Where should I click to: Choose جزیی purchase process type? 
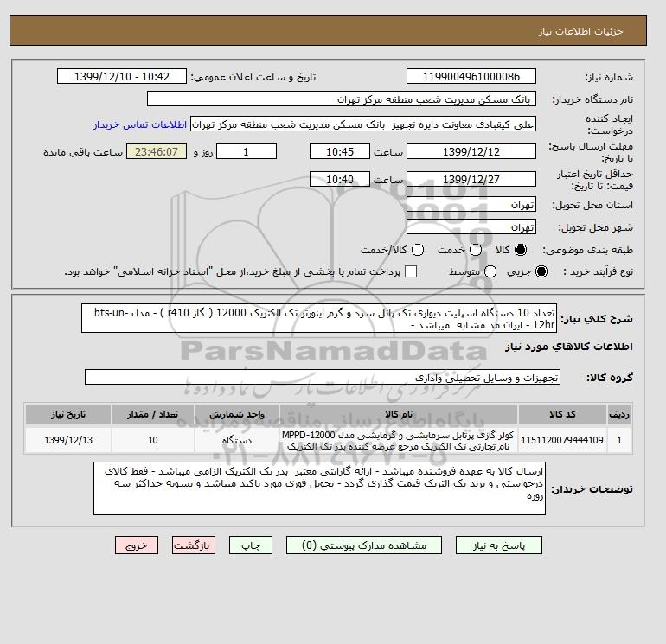click(x=541, y=271)
